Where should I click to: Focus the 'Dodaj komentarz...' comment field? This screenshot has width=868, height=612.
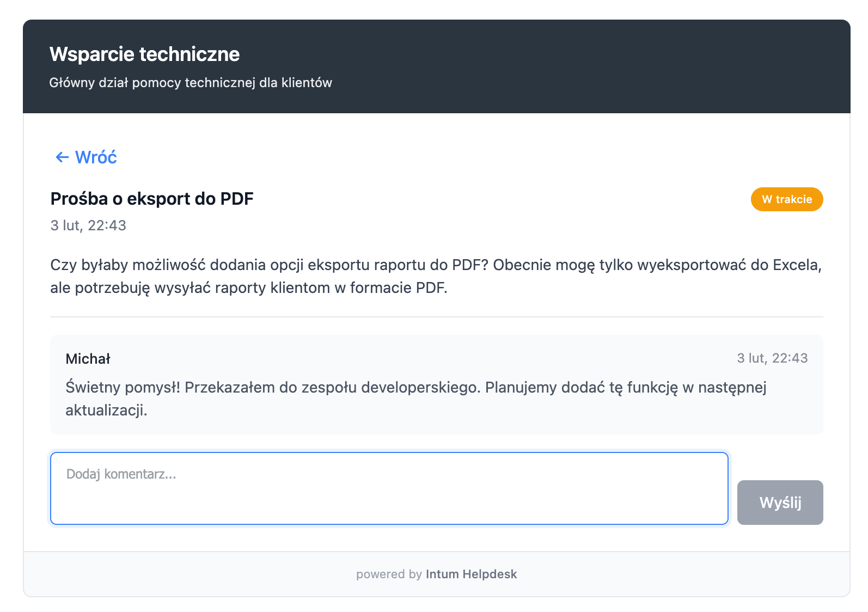point(389,488)
